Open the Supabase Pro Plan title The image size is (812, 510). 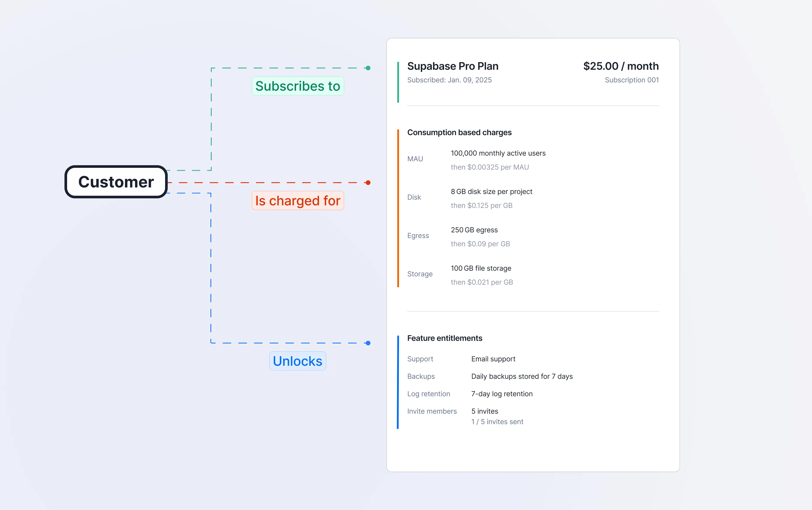click(453, 66)
